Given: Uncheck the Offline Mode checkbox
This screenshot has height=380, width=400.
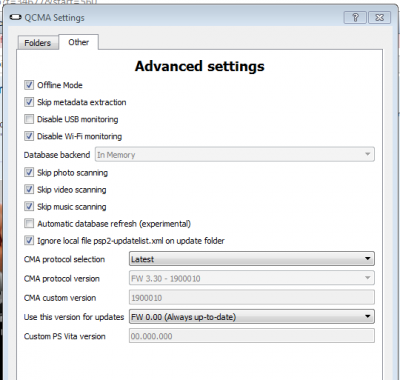Looking at the screenshot, I should 29,85.
